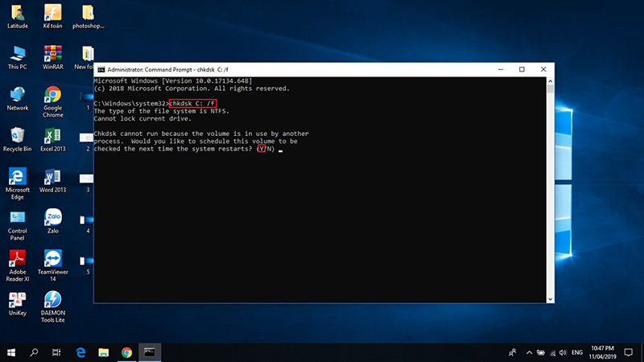Click the Command Prompt title bar icon
Viewport: 644px width, 362px height.
pyautogui.click(x=100, y=69)
